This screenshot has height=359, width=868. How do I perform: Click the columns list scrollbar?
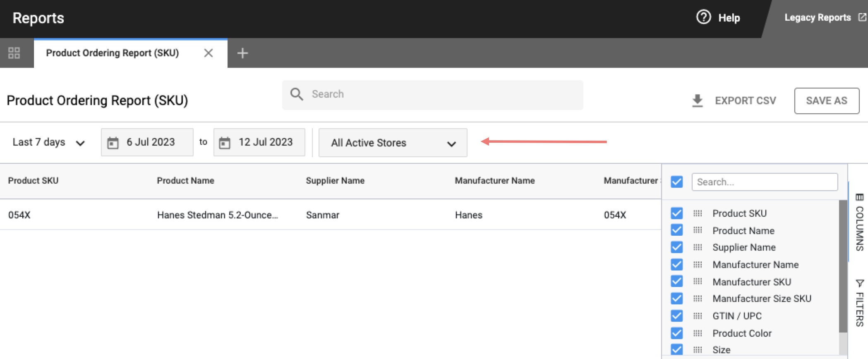[x=843, y=266]
